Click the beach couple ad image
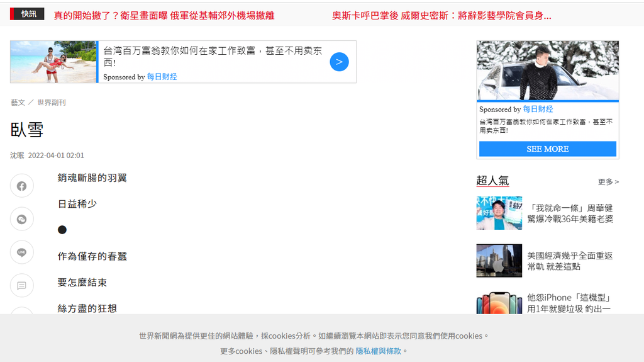 tap(53, 62)
